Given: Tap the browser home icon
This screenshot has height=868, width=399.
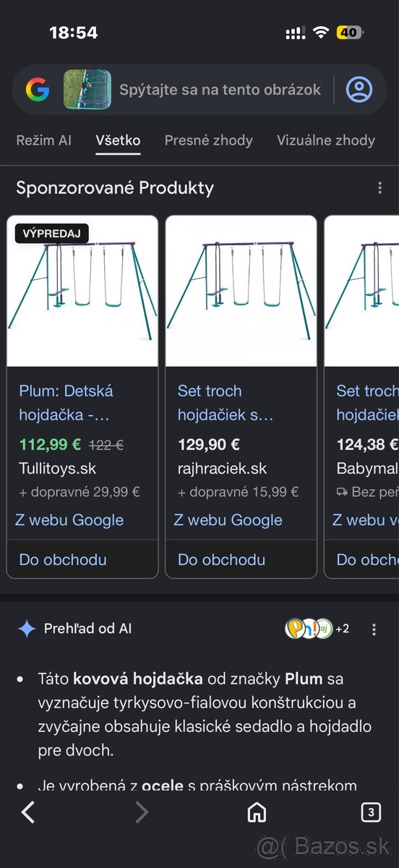Looking at the screenshot, I should coord(257,813).
